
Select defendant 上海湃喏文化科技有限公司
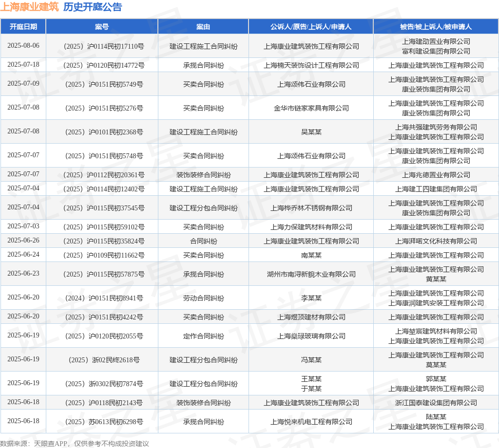(436, 241)
